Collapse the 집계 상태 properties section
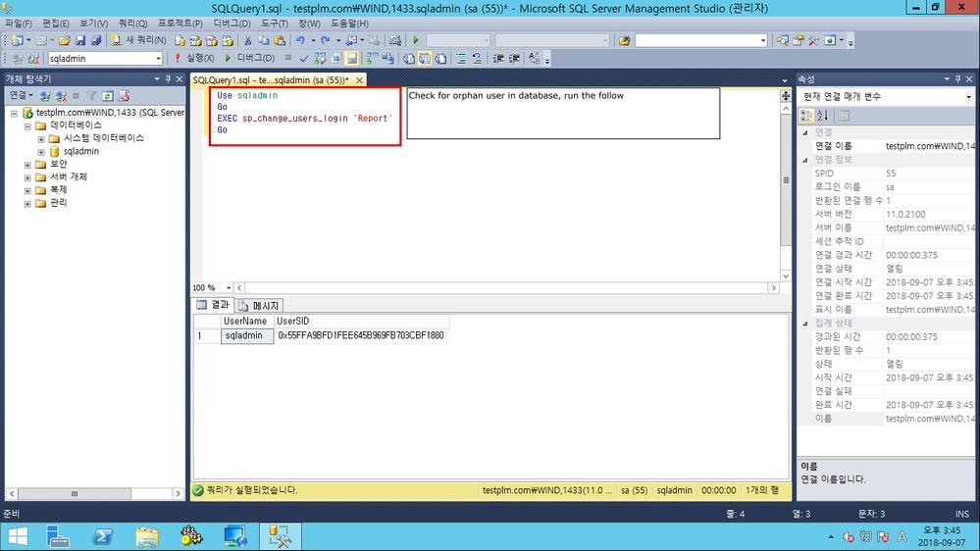Image resolution: width=980 pixels, height=551 pixels. [805, 324]
